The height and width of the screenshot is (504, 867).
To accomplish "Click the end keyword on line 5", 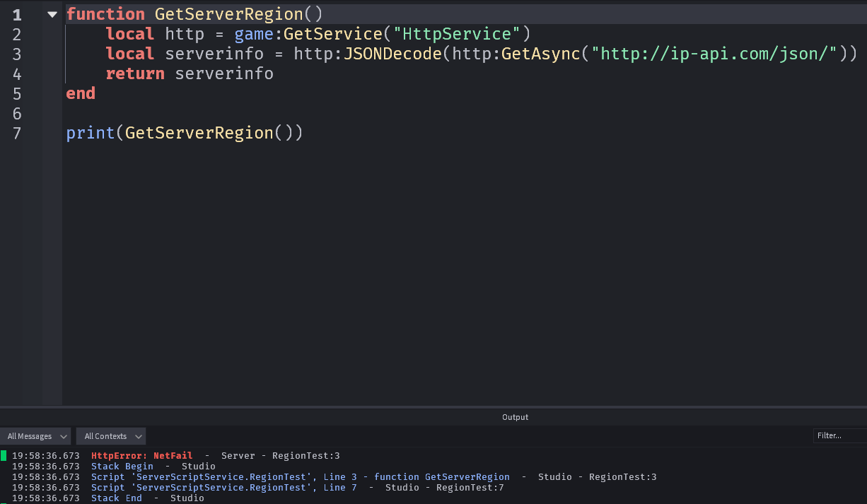I will 81,93.
